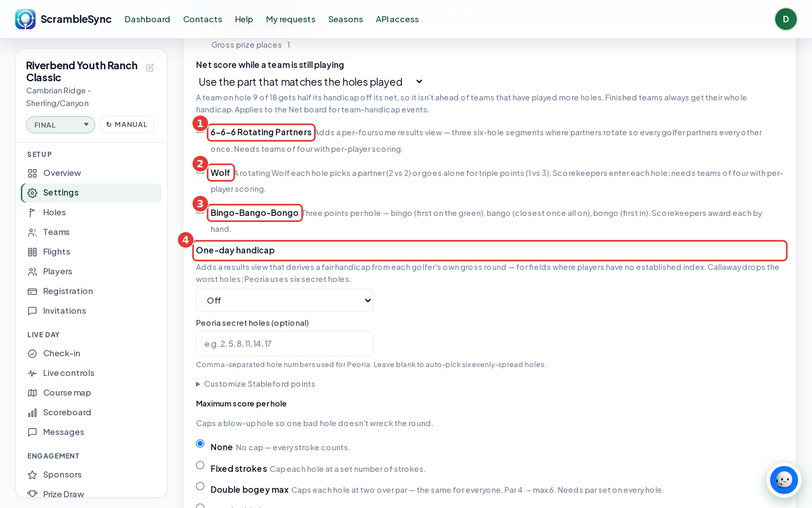This screenshot has width=812, height=508.
Task: Click the Invitations chat icon
Action: tap(32, 311)
